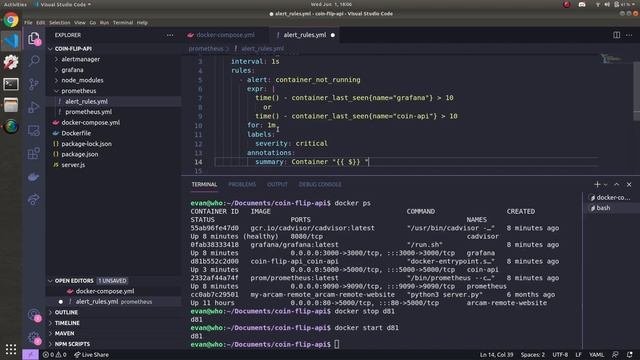This screenshot has width=640, height=360.
Task: Open the Files app from the dock
Action: [11, 105]
